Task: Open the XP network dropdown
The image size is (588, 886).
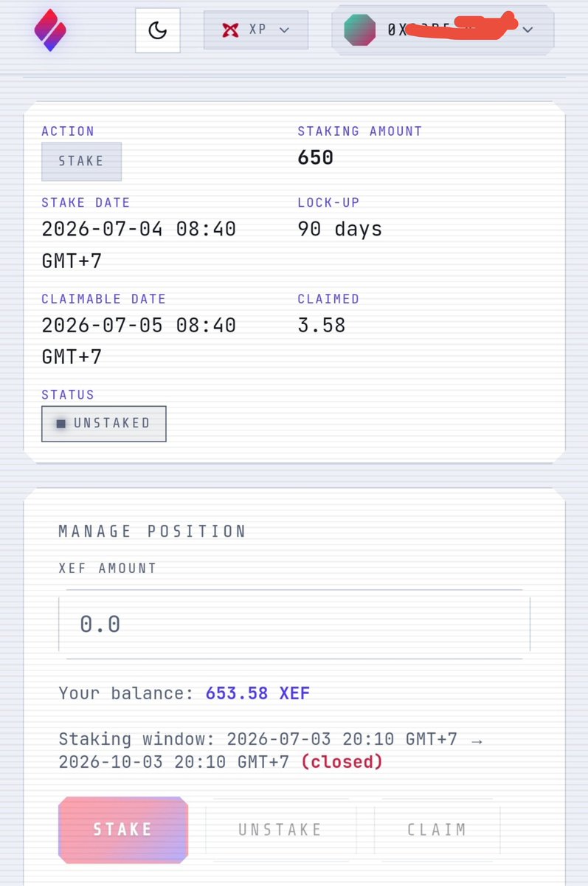Action: pyautogui.click(x=256, y=30)
